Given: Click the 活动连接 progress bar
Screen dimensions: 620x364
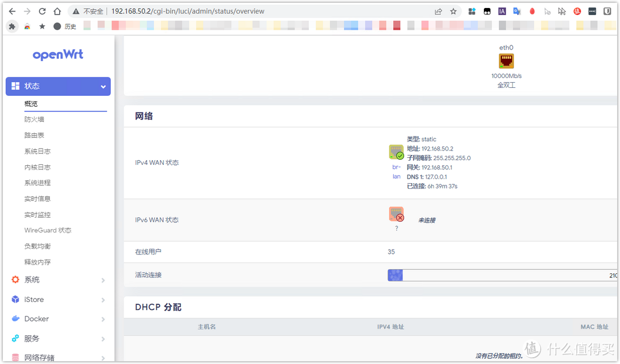Looking at the screenshot, I should click(502, 276).
